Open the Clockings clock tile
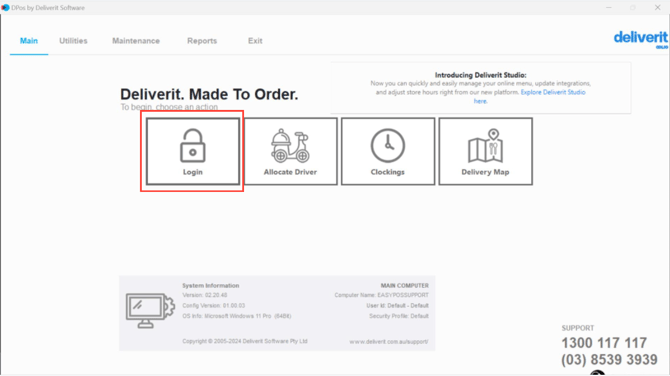The width and height of the screenshot is (670, 376). pyautogui.click(x=388, y=151)
